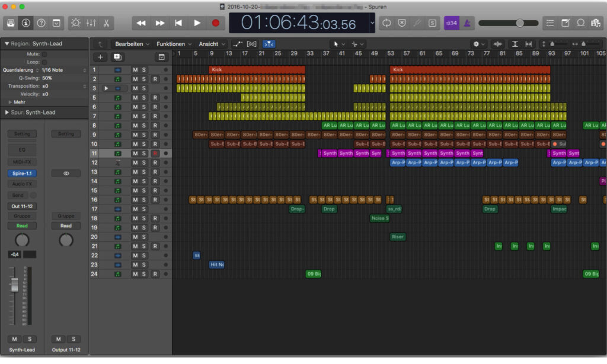Click the MIDI-FX slot
This screenshot has height=364, width=607.
(22, 162)
